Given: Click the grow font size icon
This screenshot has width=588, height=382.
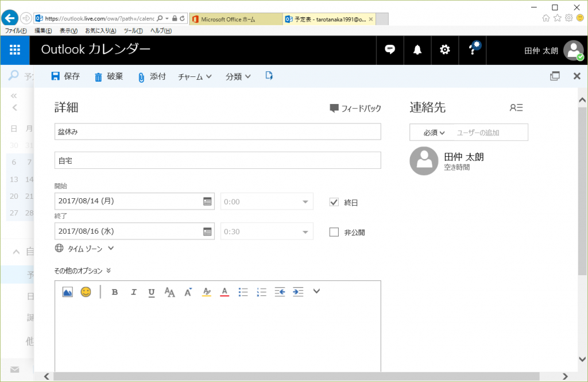Looking at the screenshot, I should click(x=188, y=292).
